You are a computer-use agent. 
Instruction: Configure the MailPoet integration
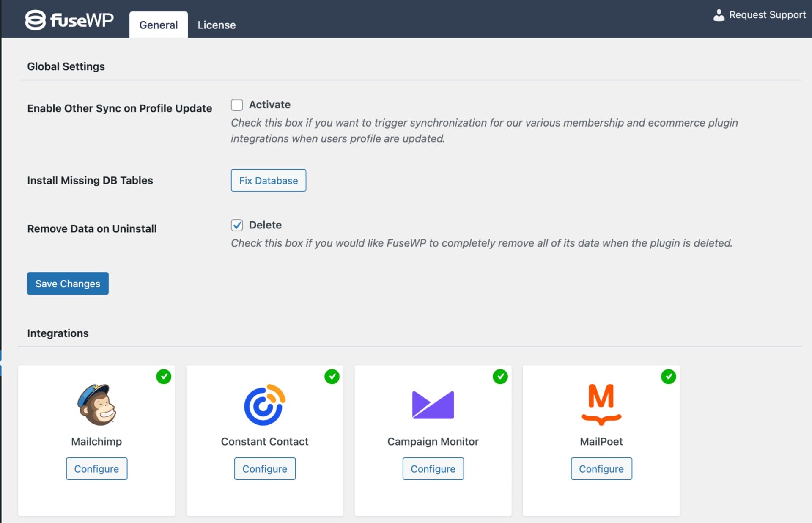[x=601, y=468]
